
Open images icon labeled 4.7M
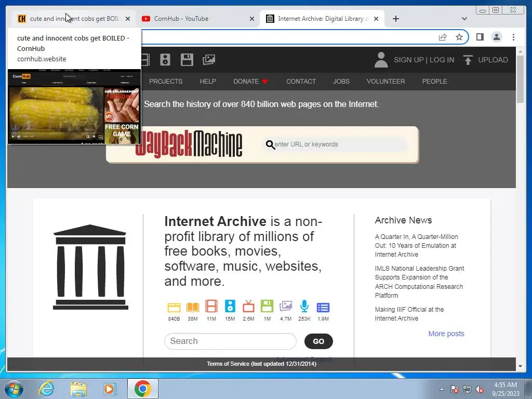click(x=286, y=307)
